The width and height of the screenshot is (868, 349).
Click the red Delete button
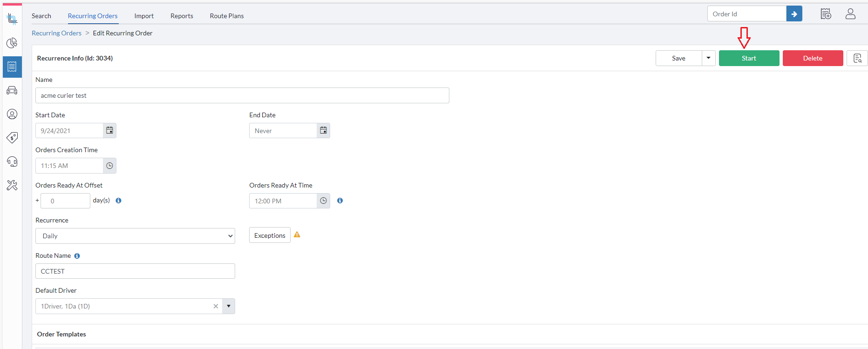pyautogui.click(x=813, y=58)
